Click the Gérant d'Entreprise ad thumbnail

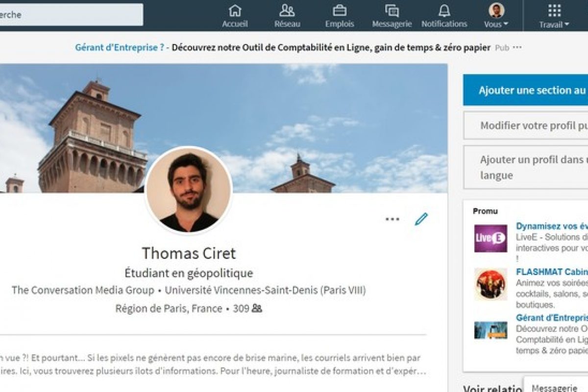tap(490, 330)
